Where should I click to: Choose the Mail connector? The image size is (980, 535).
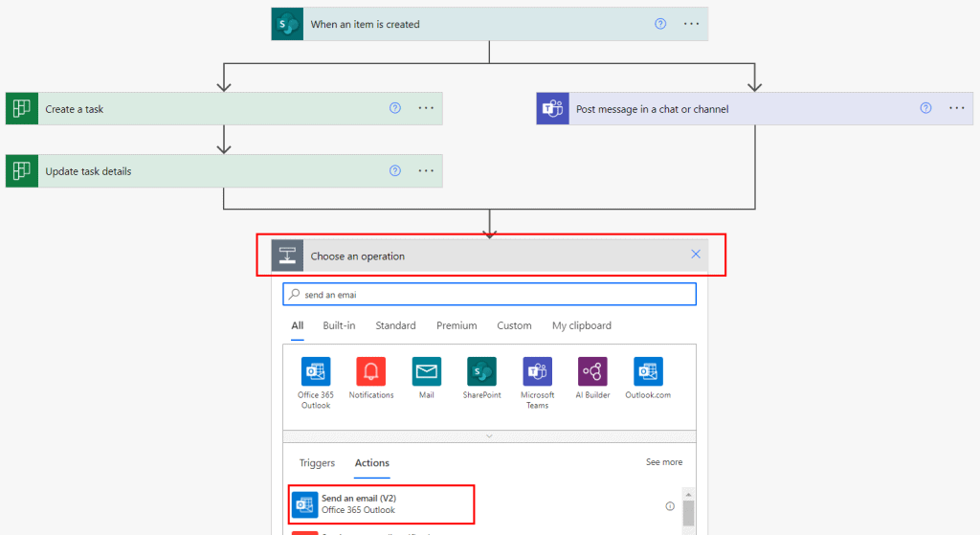coord(427,378)
